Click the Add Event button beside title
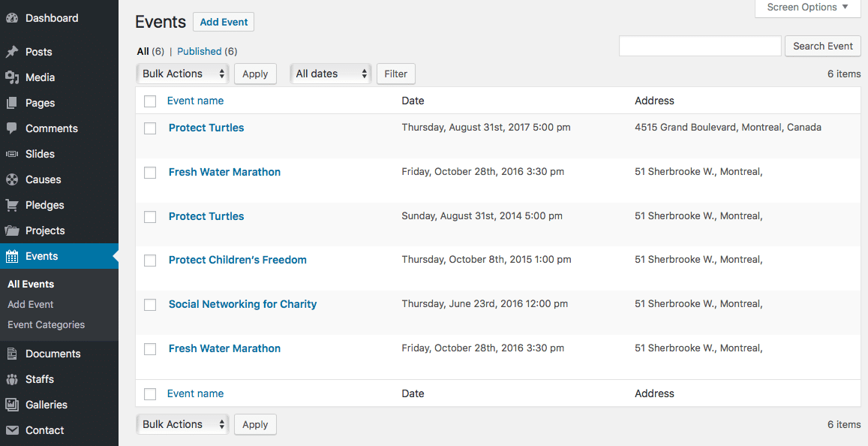 pos(224,23)
